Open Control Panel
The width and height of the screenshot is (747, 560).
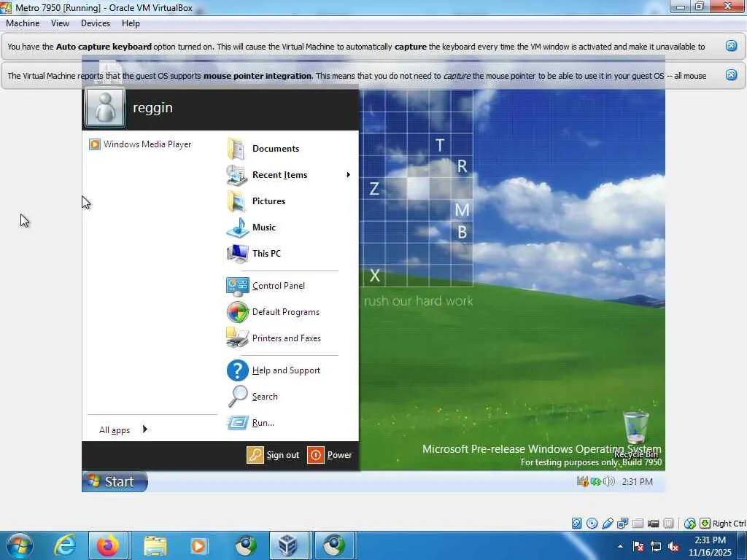266,286
